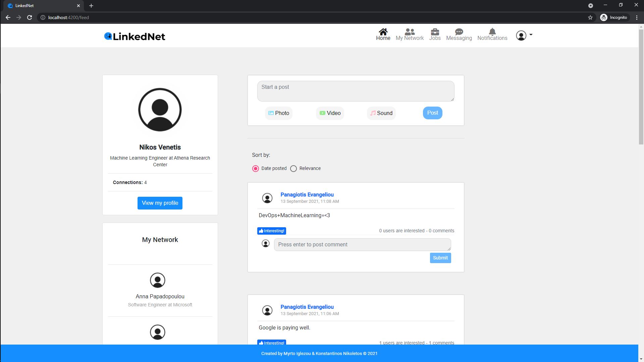This screenshot has width=644, height=362.
Task: Expand the account dropdown arrow
Action: tap(531, 35)
